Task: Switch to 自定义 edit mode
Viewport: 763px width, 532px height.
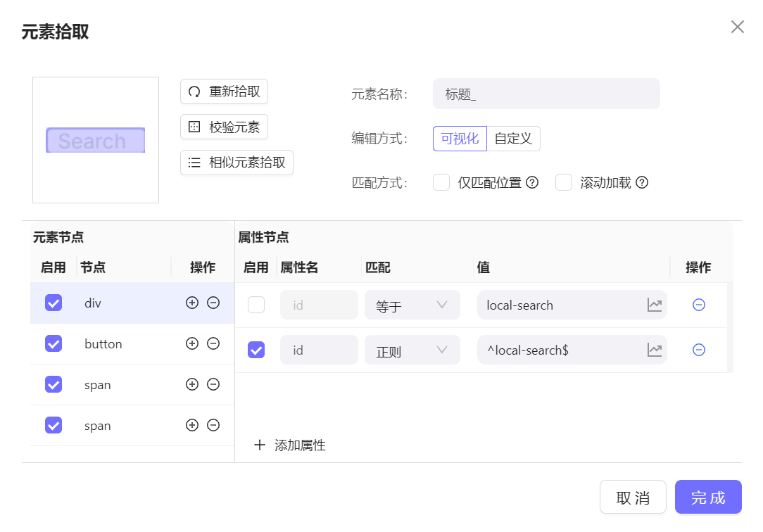Action: [513, 139]
